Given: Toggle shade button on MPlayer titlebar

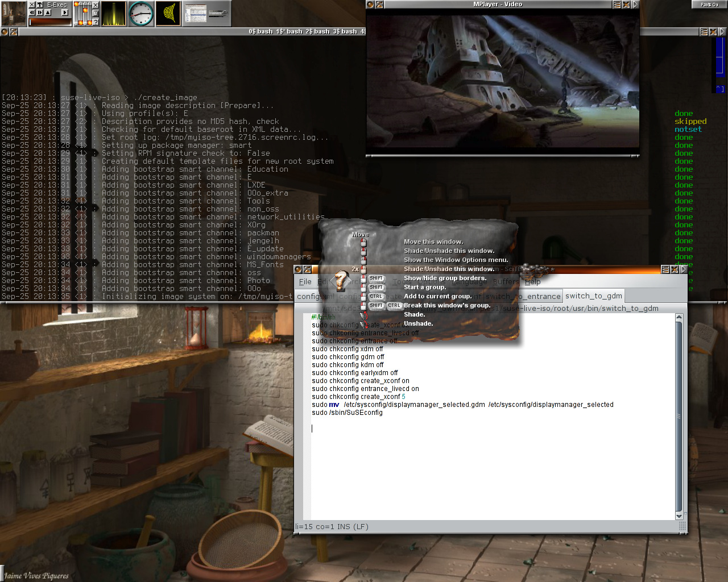Looking at the screenshot, I should point(379,5).
